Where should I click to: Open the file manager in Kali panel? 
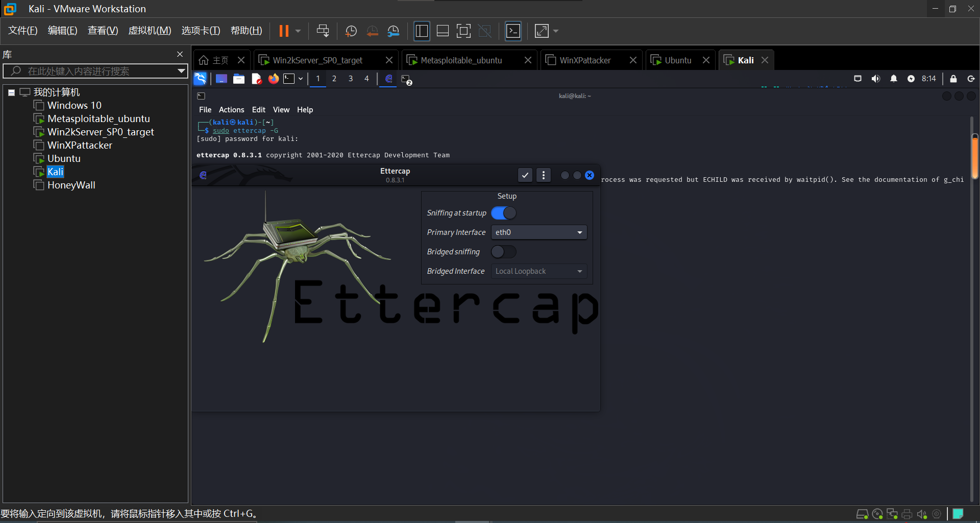[239, 79]
